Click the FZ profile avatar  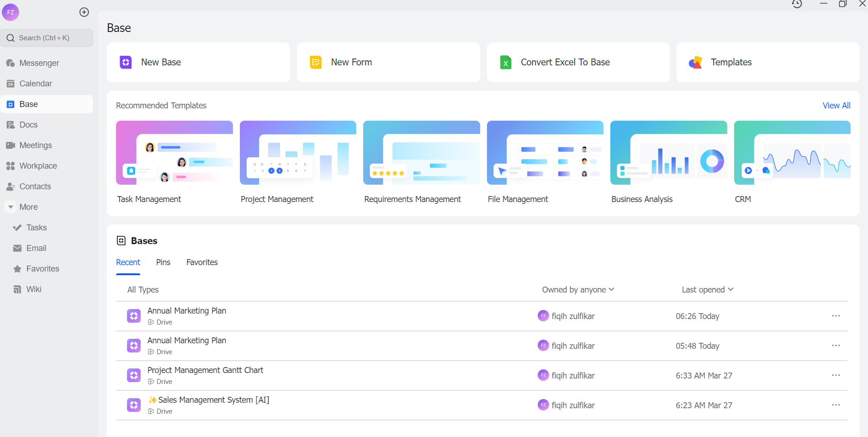pyautogui.click(x=11, y=12)
